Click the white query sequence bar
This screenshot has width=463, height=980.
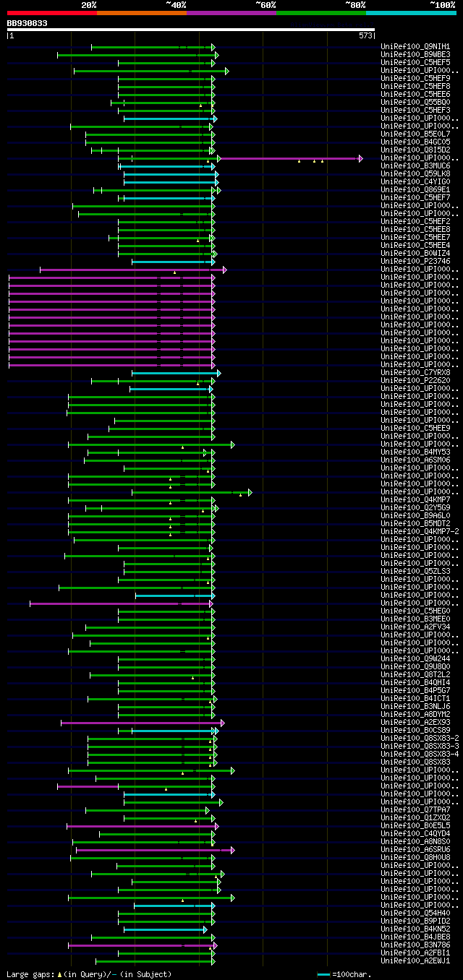point(190,30)
